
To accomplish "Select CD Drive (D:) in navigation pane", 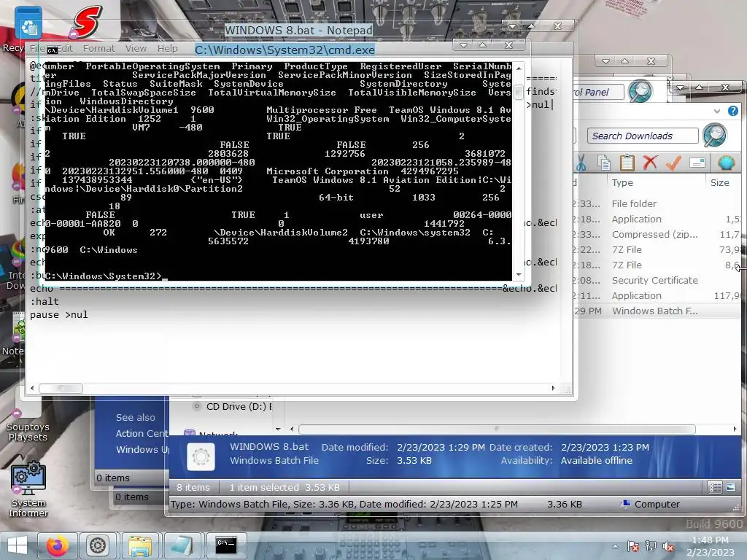I will tap(239, 407).
